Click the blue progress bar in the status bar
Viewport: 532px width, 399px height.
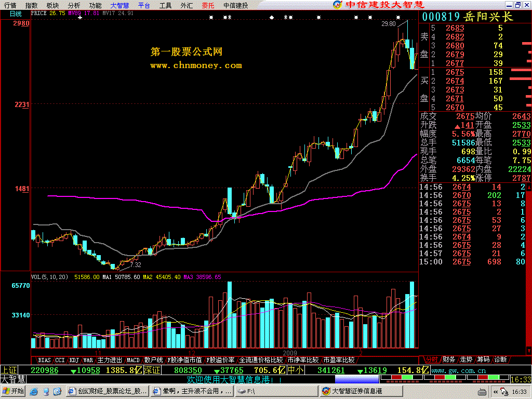pyautogui.click(x=356, y=379)
